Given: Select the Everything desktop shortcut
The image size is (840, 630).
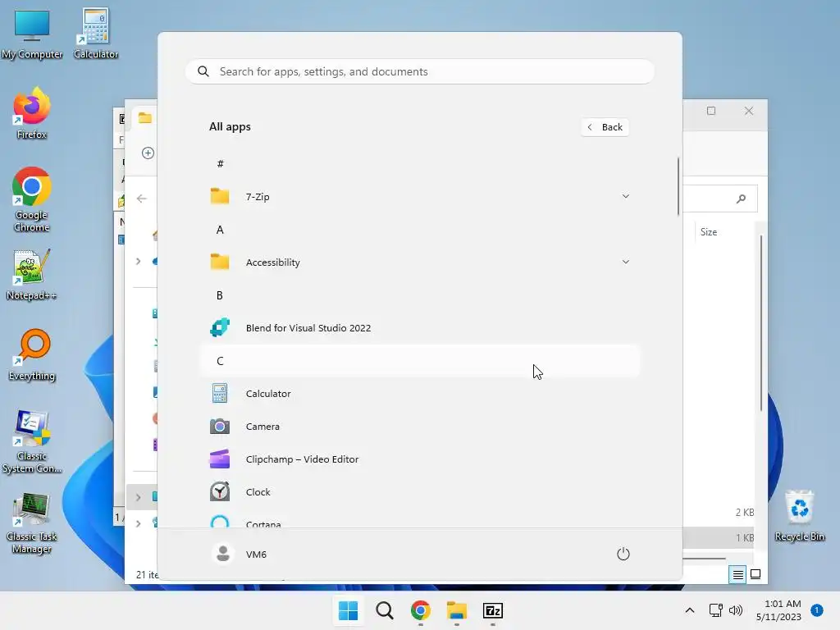Looking at the screenshot, I should pyautogui.click(x=32, y=354).
